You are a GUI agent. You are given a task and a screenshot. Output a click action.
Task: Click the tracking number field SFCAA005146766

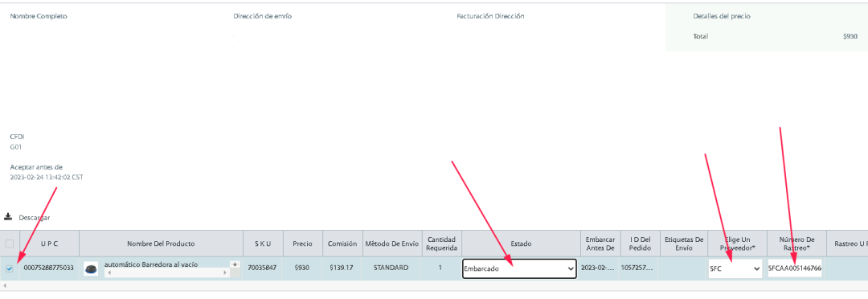(x=794, y=268)
